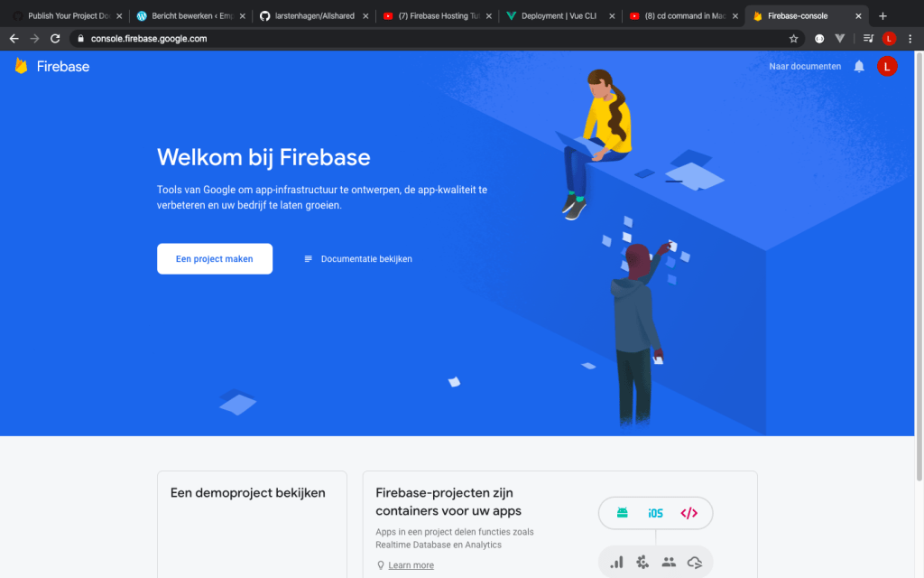
Task: Click the Vue devtools extension icon
Action: [840, 38]
